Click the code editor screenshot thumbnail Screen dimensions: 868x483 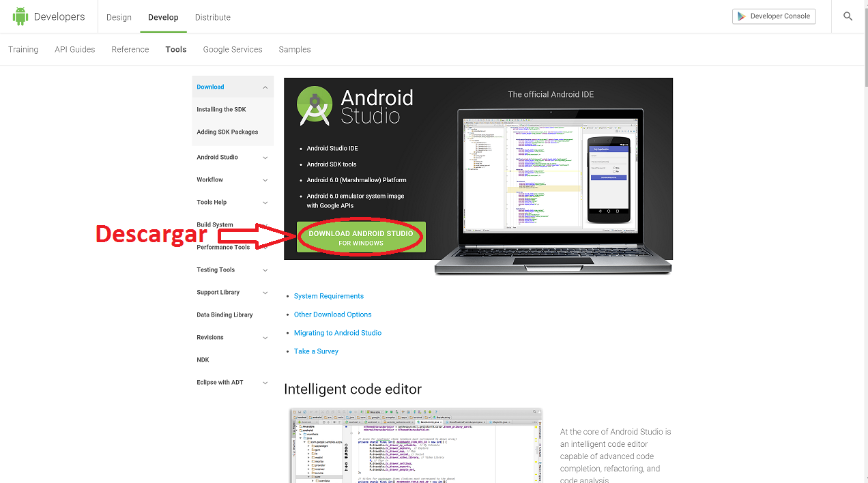[416, 445]
